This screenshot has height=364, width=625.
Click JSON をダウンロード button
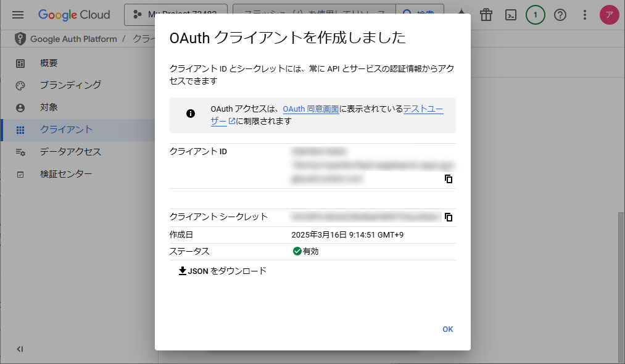pos(222,271)
